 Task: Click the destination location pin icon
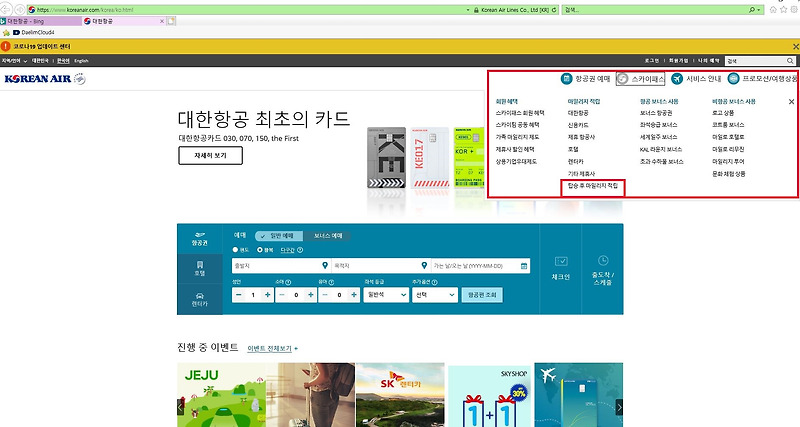424,265
